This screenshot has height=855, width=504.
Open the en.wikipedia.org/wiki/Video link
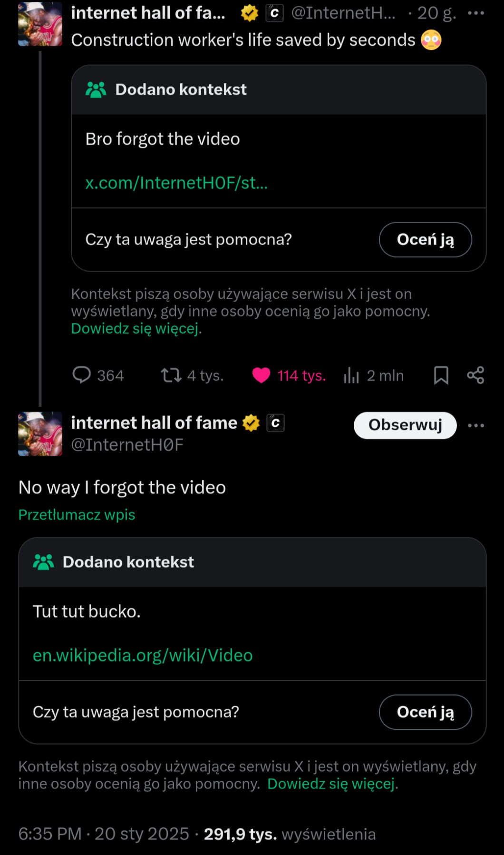[143, 655]
